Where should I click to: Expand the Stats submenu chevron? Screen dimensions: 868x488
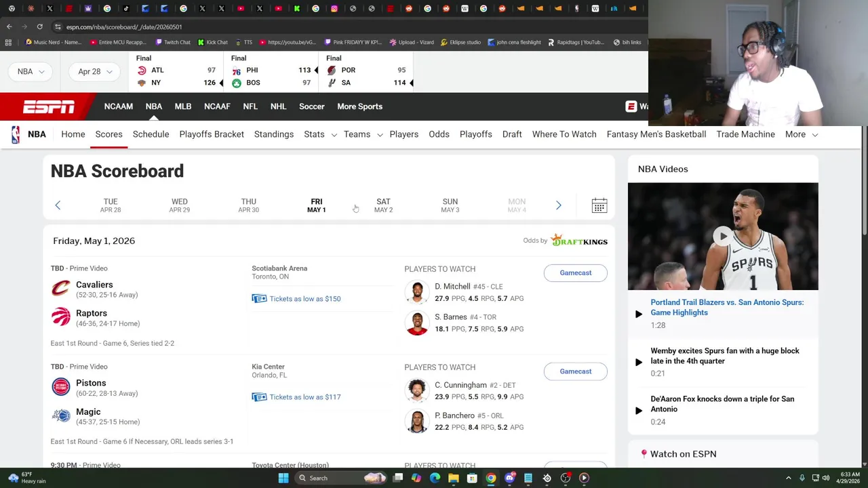tap(334, 135)
